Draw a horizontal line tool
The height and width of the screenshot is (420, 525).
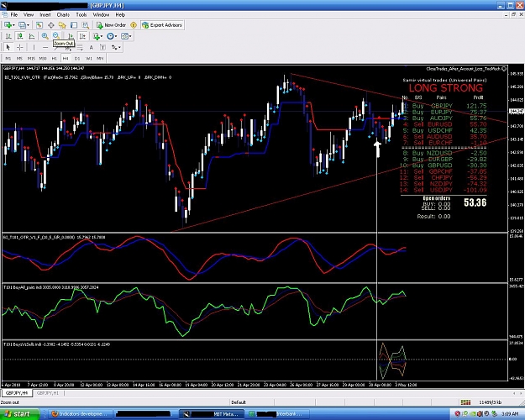tap(45, 48)
